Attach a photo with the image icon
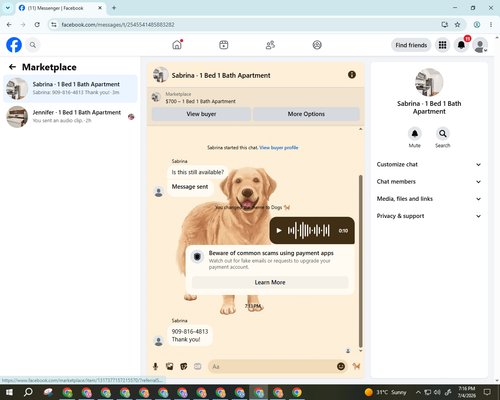The width and height of the screenshot is (500, 400). pos(169,367)
